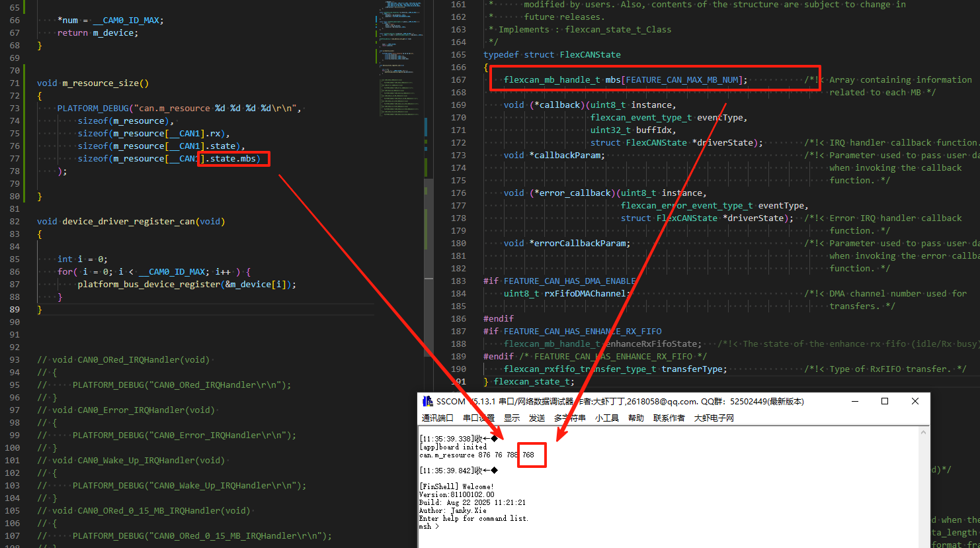The image size is (980, 548).
Task: Click 'flexcan_mb_handle_t mbs[FEATURE_CAN_MAX_MB_NUM];' member
Action: coord(626,79)
